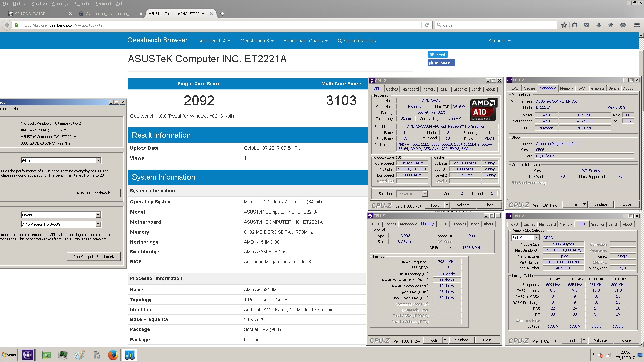Open Search Results link in Geekbench navbar
Viewport: 644px width, 362px height.
click(x=357, y=41)
